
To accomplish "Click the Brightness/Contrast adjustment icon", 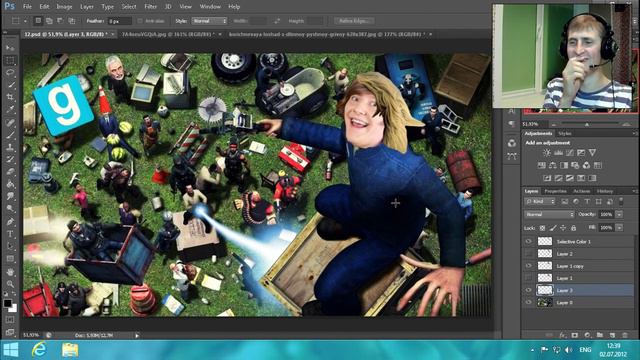I will click(x=547, y=153).
